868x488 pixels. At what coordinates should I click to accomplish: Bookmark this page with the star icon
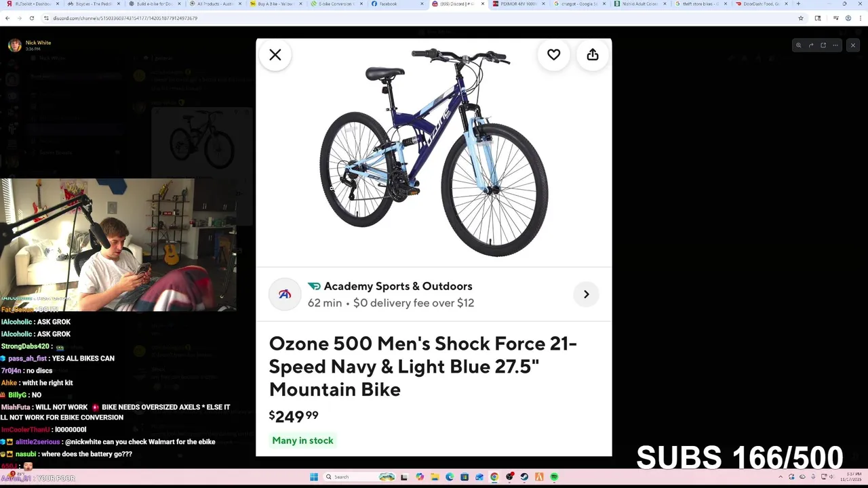801,18
